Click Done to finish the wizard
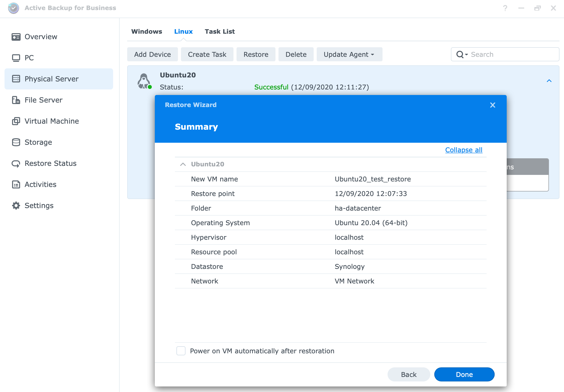Image resolution: width=564 pixels, height=392 pixels. (x=464, y=374)
